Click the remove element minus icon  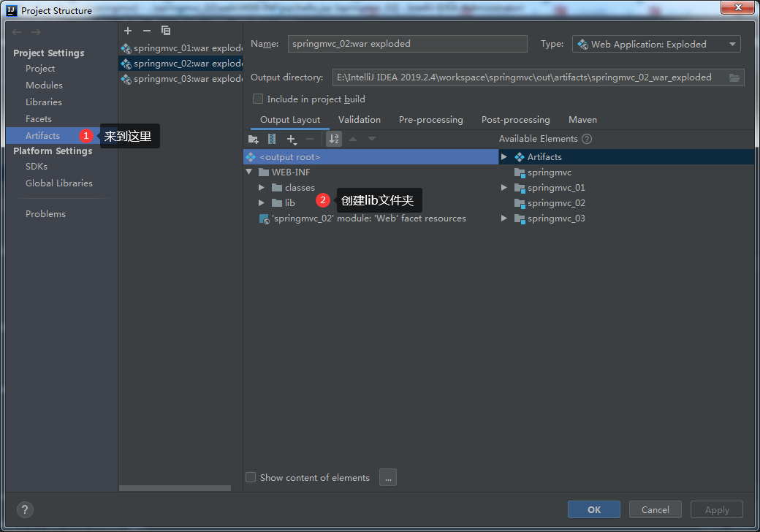(x=310, y=139)
